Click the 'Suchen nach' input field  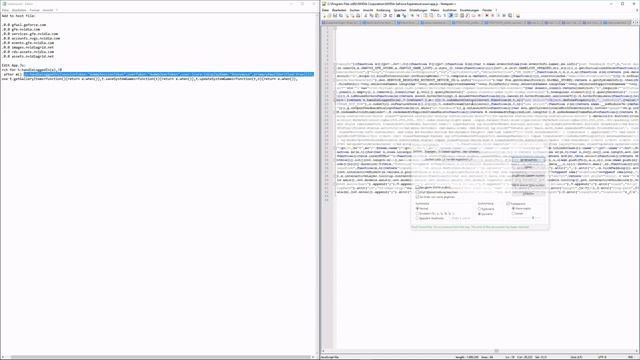click(476, 159)
